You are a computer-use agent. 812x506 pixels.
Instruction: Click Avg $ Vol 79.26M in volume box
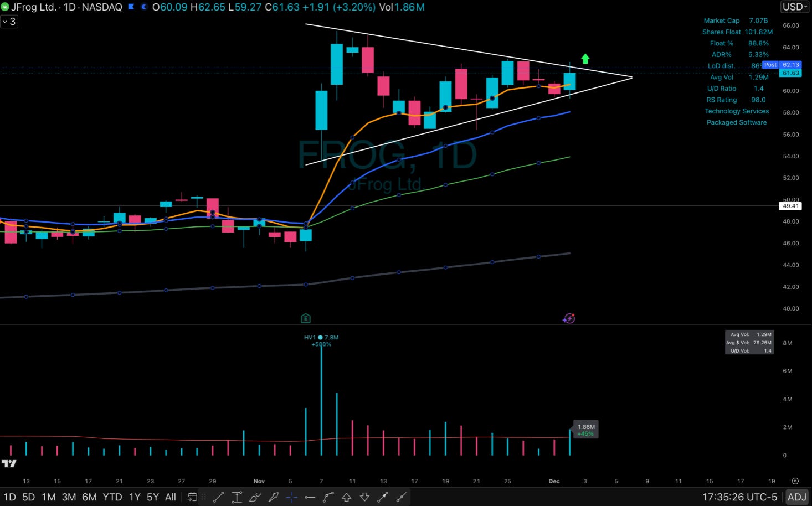[x=749, y=343]
